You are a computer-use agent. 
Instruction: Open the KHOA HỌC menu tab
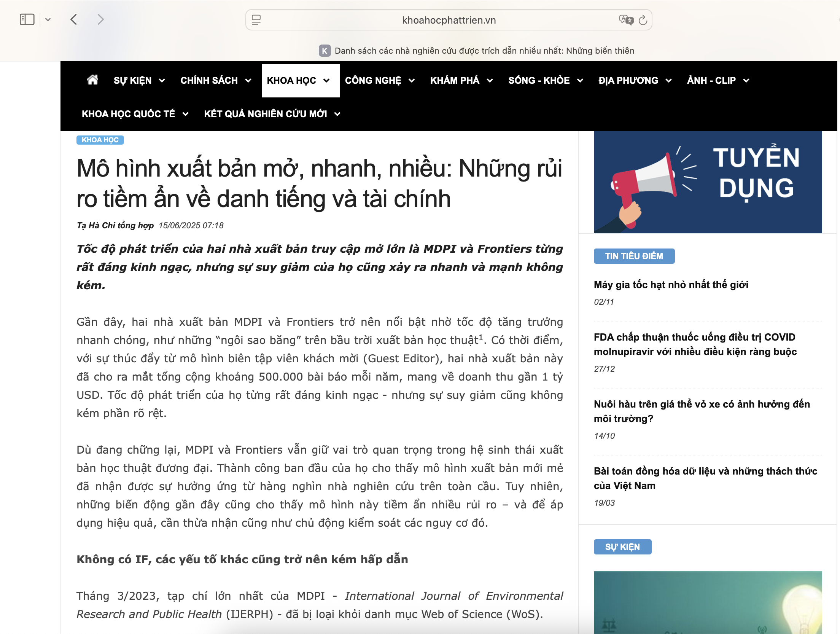pos(291,81)
